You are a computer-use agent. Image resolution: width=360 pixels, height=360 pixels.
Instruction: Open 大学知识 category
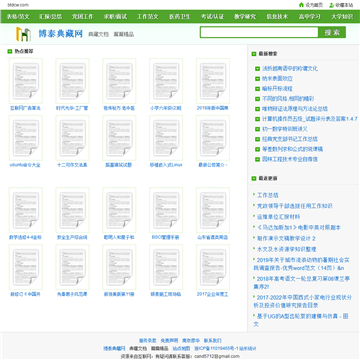coord(342,17)
